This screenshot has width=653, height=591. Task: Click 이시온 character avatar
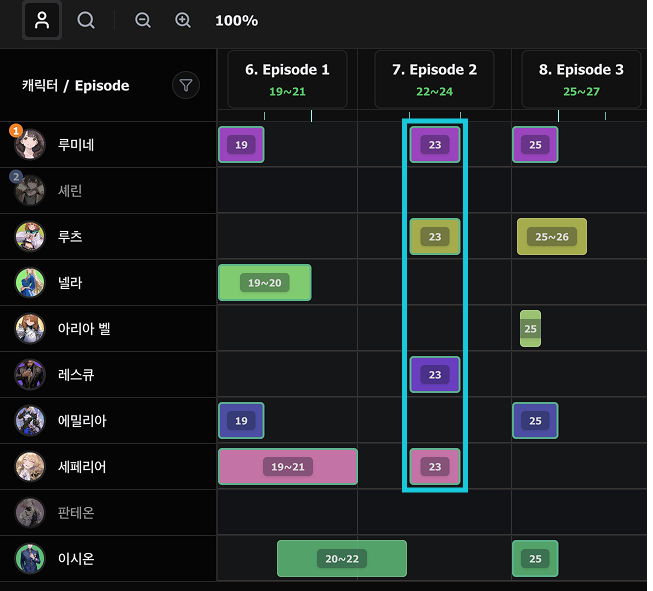pyautogui.click(x=30, y=559)
